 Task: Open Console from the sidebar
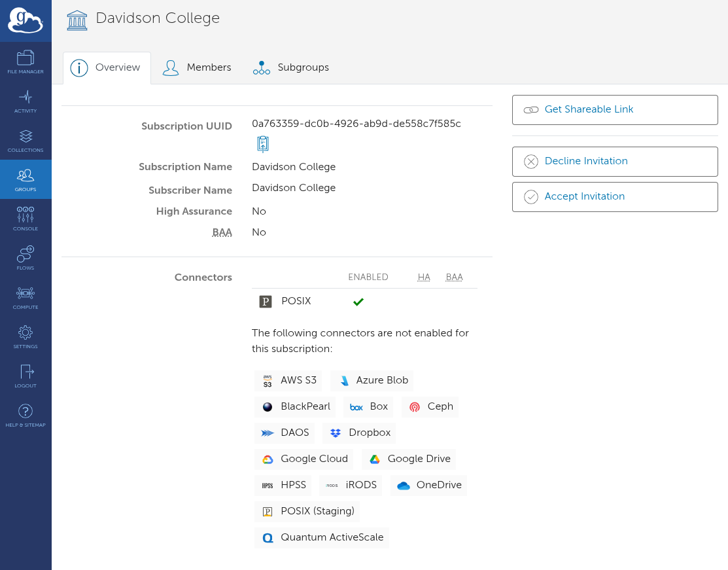[x=26, y=219]
